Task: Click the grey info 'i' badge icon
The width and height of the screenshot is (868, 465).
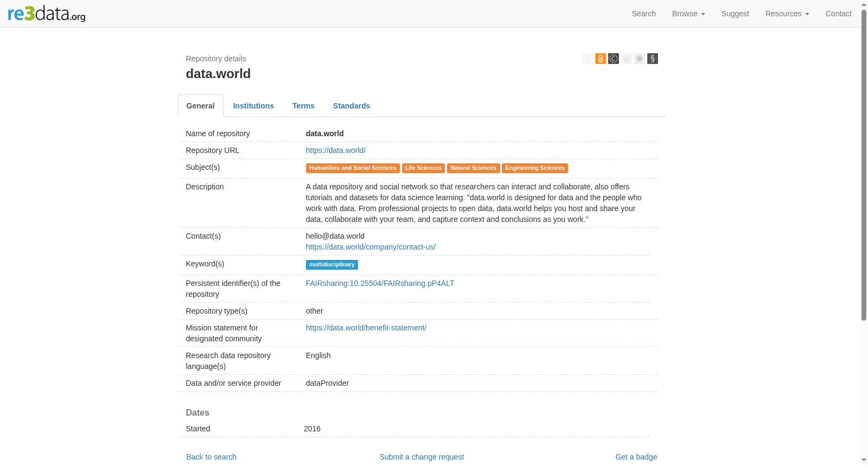Action: click(x=588, y=59)
